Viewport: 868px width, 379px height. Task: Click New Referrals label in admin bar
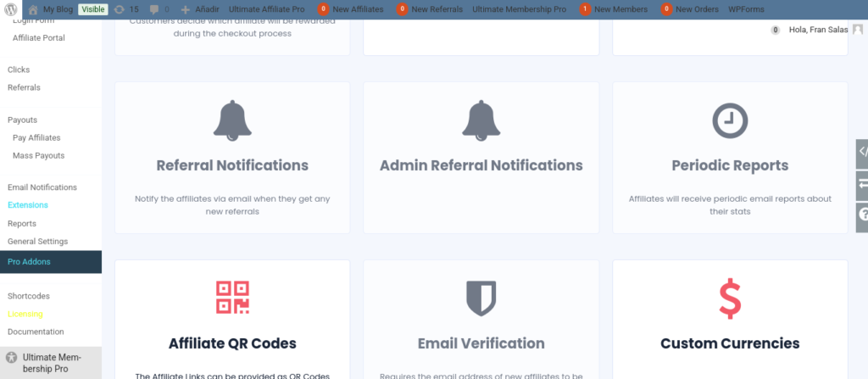click(x=437, y=9)
